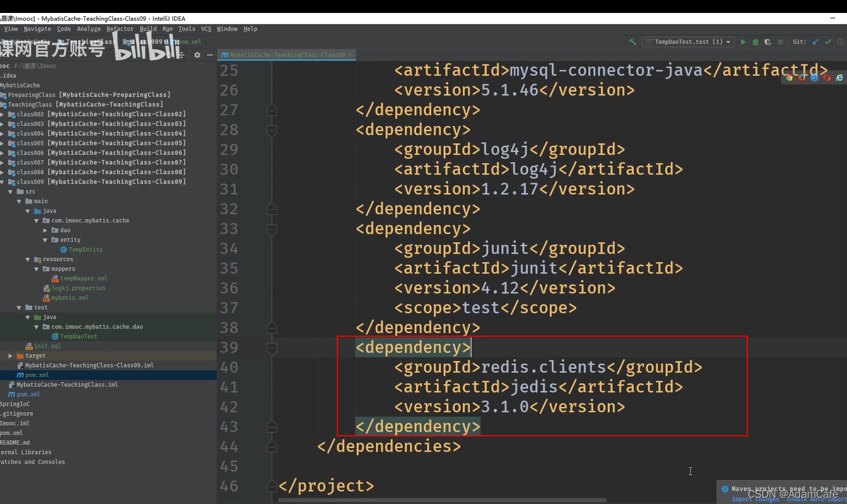
Task: Select mybatis.xml in resources
Action: 70,298
